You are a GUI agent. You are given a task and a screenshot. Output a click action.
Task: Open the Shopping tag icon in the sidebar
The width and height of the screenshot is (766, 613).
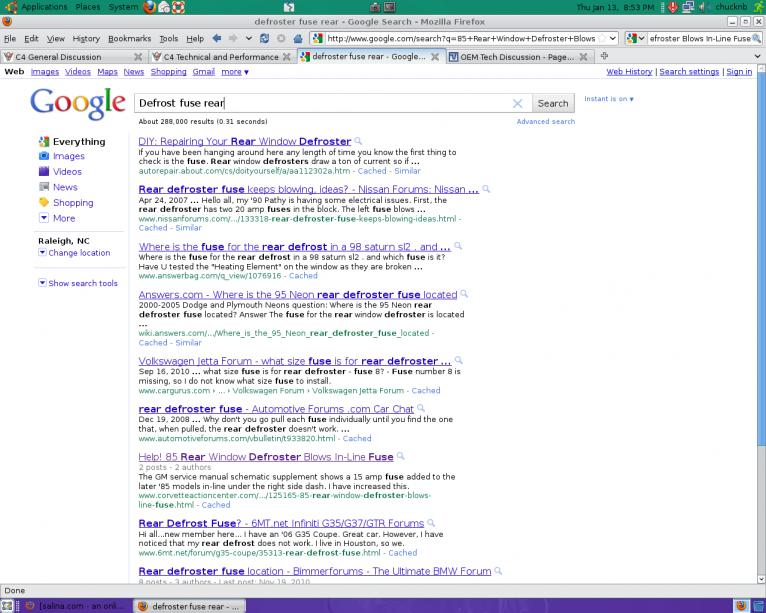44,202
